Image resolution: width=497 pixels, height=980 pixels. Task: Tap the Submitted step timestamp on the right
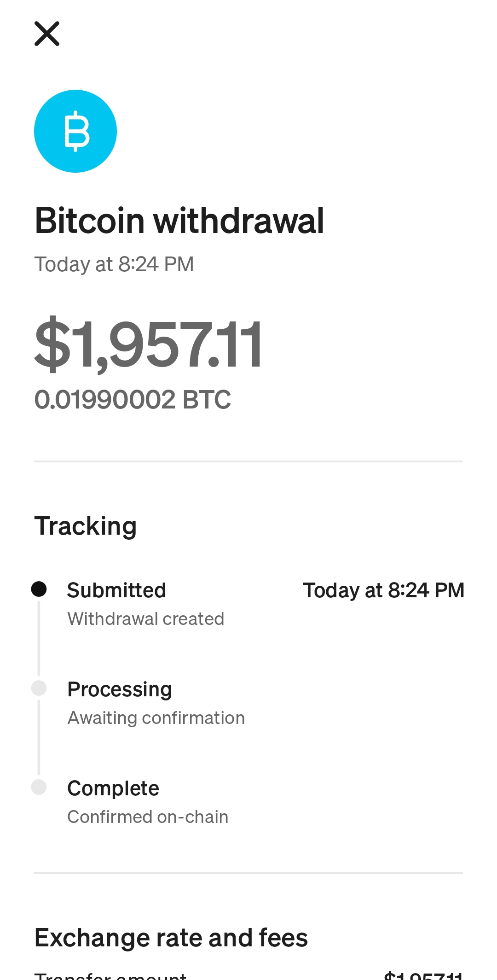pyautogui.click(x=383, y=590)
